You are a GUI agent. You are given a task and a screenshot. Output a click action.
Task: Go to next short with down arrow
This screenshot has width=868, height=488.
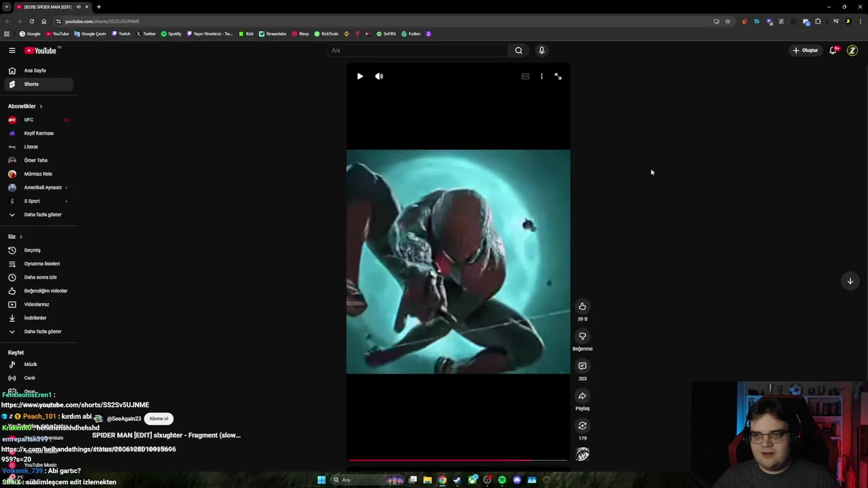coord(850,281)
